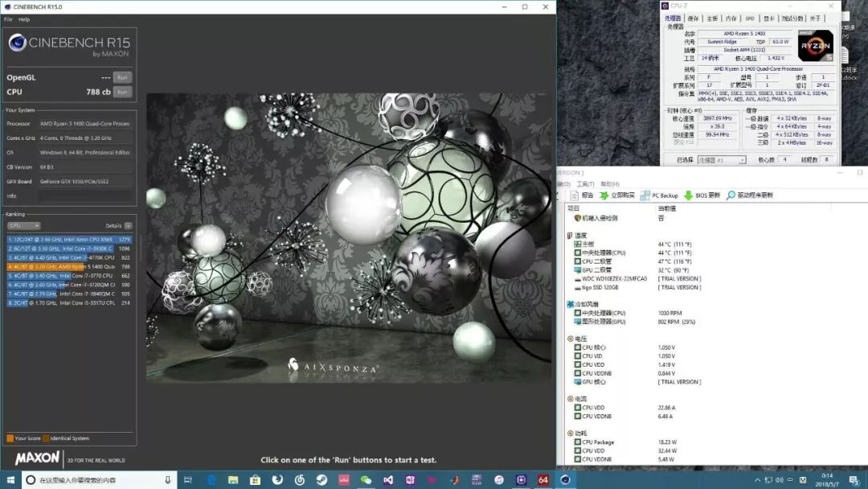Click the taskbar clock showing 0:14
Screen dimensions: 868x489
click(827, 479)
